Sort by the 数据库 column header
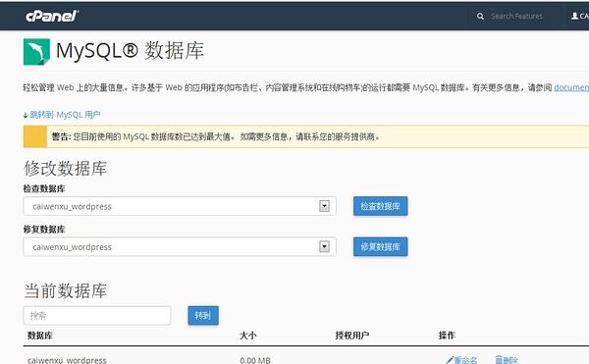This screenshot has width=589, height=364. (x=40, y=336)
